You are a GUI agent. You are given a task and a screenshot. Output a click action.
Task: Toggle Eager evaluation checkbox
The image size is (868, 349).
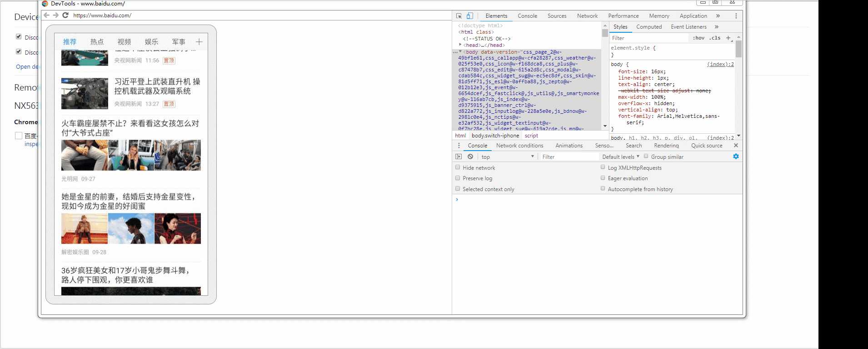click(603, 178)
